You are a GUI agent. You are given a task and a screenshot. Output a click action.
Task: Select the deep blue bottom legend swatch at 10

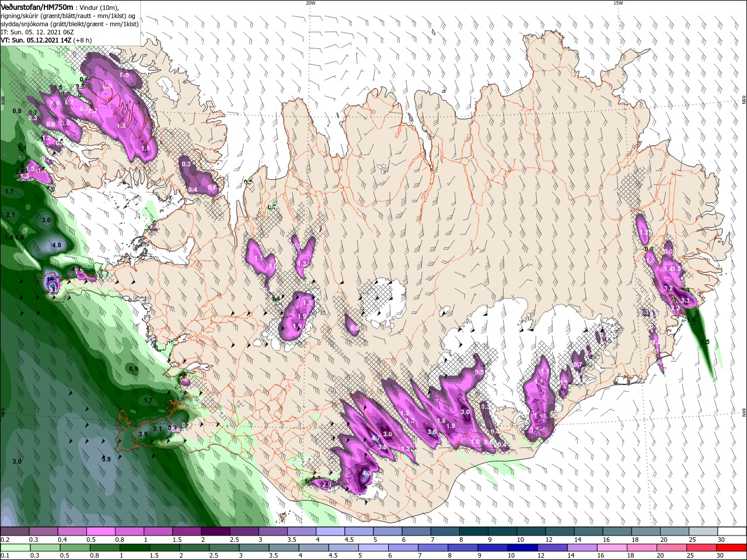[x=522, y=548]
